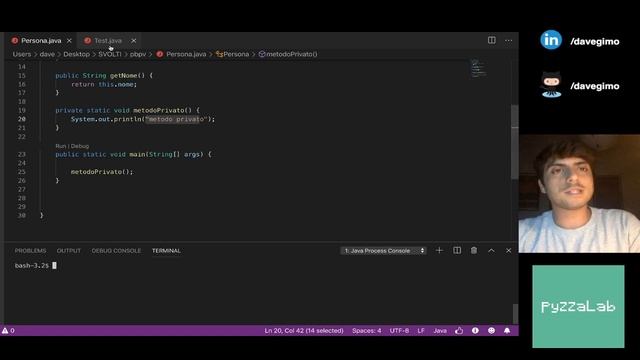640x360 pixels.
Task: Change the LF end of line sequence
Action: [421, 331]
